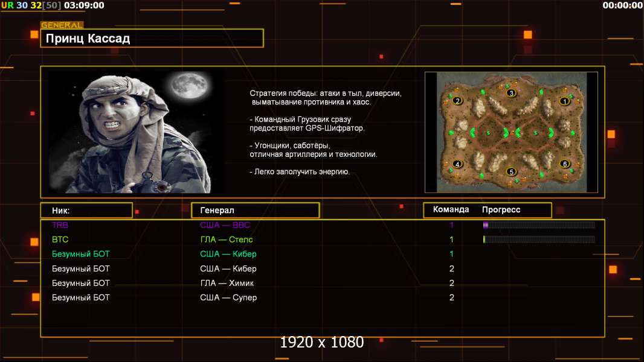The image size is (644, 362).
Task: Click the green США — Кибер general entry
Action: pos(228,254)
